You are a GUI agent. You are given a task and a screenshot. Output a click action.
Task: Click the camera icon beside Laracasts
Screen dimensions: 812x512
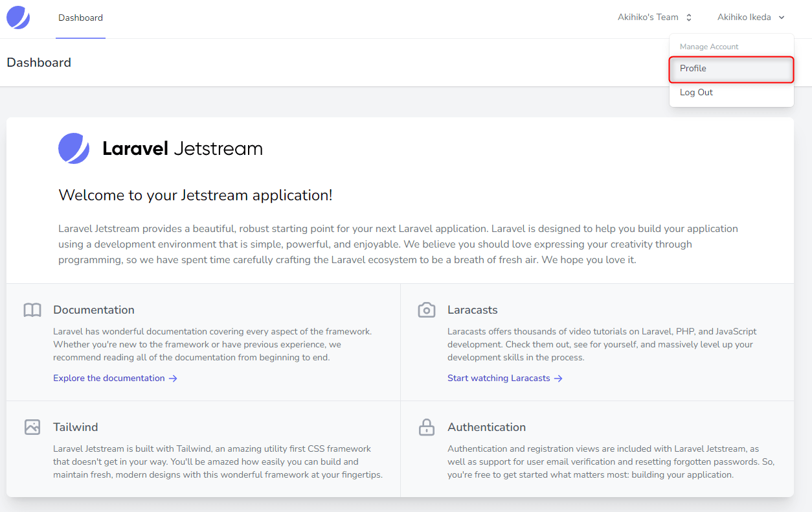coord(426,310)
